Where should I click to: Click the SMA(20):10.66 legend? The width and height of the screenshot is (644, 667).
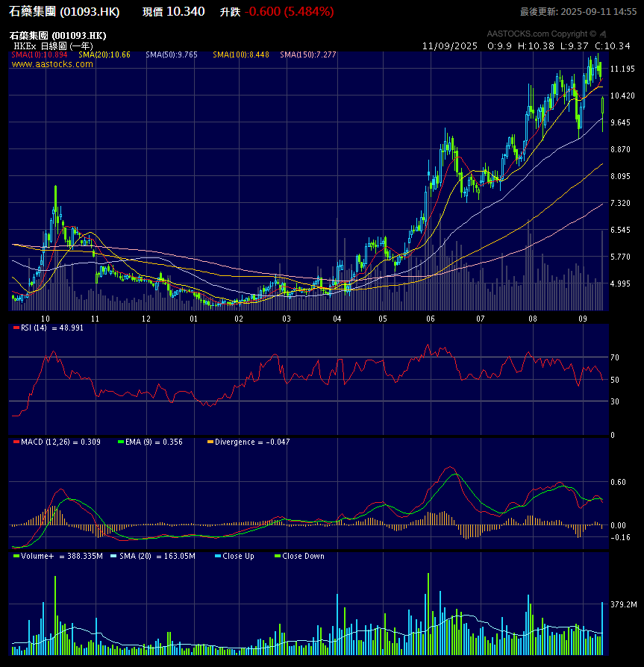coord(104,54)
